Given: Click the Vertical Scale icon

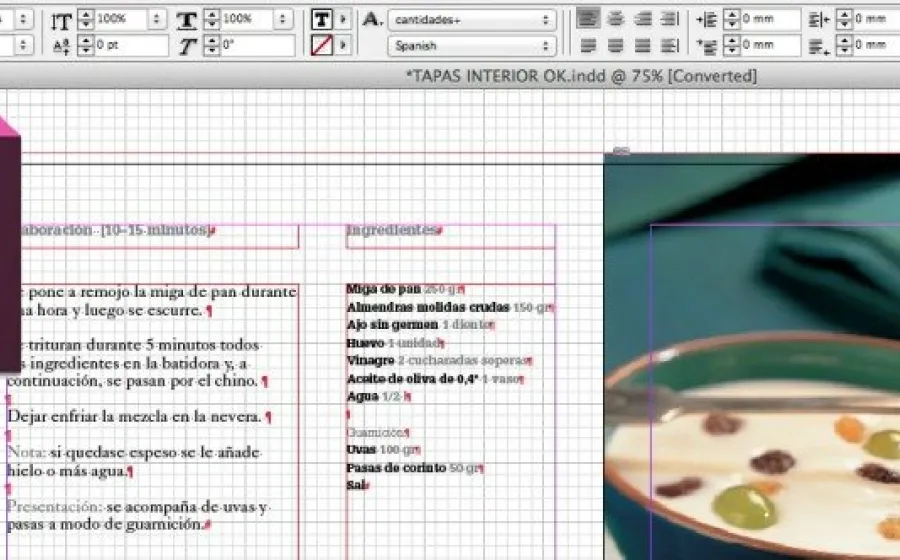Looking at the screenshot, I should [60, 21].
